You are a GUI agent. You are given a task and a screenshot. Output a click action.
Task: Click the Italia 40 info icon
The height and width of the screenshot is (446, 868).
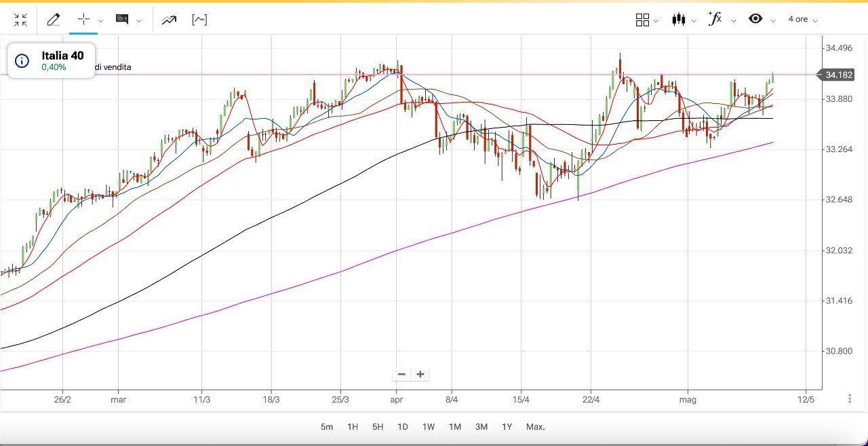[x=22, y=61]
